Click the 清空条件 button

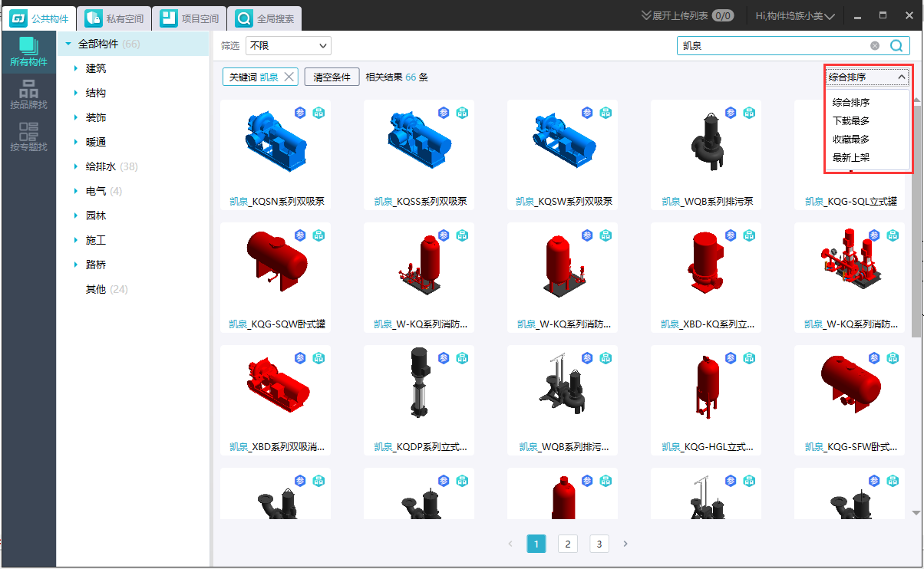coord(332,77)
